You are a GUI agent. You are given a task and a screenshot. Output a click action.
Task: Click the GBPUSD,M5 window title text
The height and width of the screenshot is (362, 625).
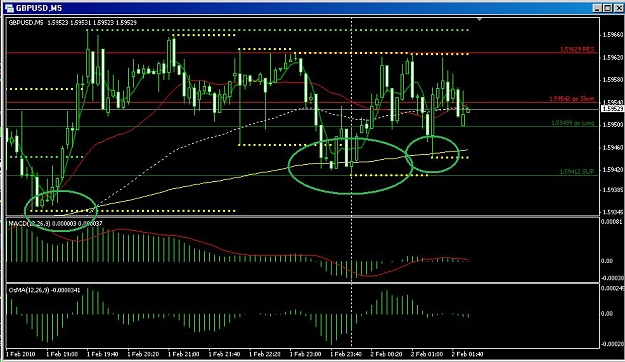coord(39,8)
